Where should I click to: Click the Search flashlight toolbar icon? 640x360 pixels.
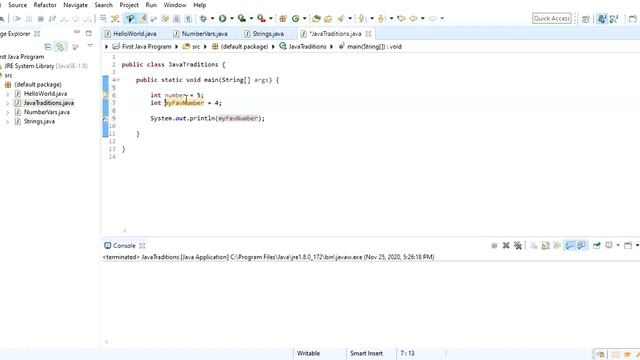[x=341, y=18]
